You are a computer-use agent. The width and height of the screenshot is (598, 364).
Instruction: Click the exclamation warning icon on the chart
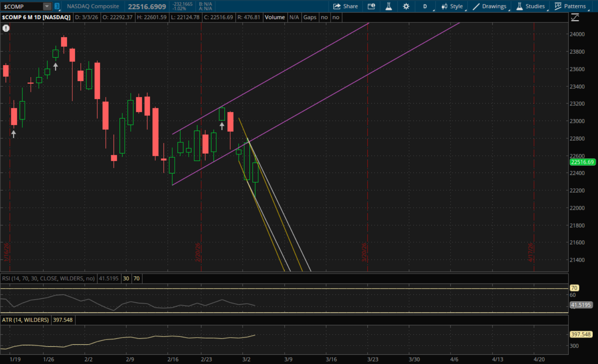(6, 28)
